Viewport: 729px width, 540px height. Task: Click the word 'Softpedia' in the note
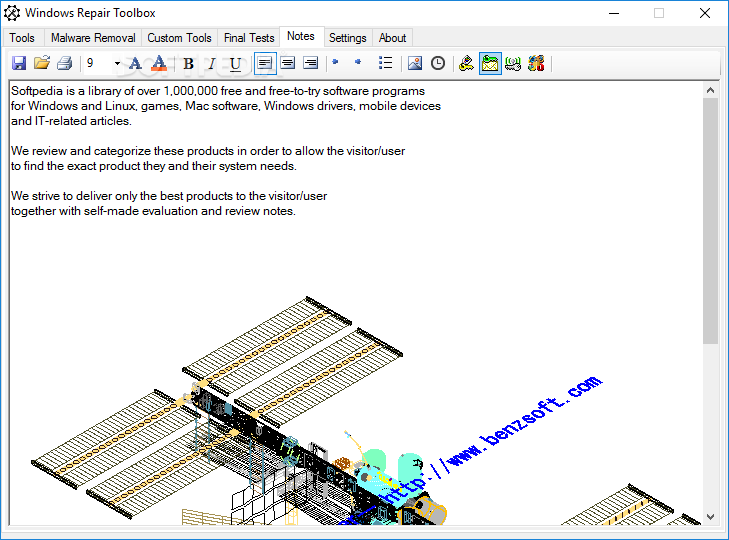[37, 91]
